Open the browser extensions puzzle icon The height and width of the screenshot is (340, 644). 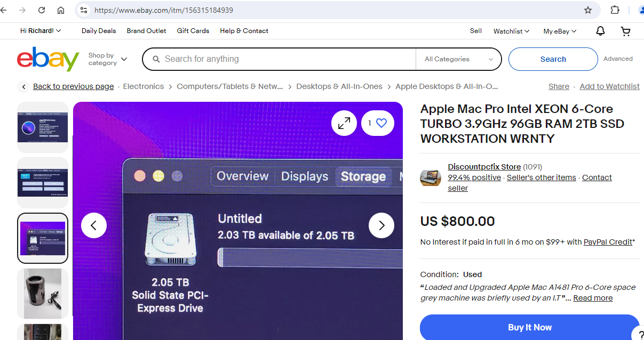(615, 10)
